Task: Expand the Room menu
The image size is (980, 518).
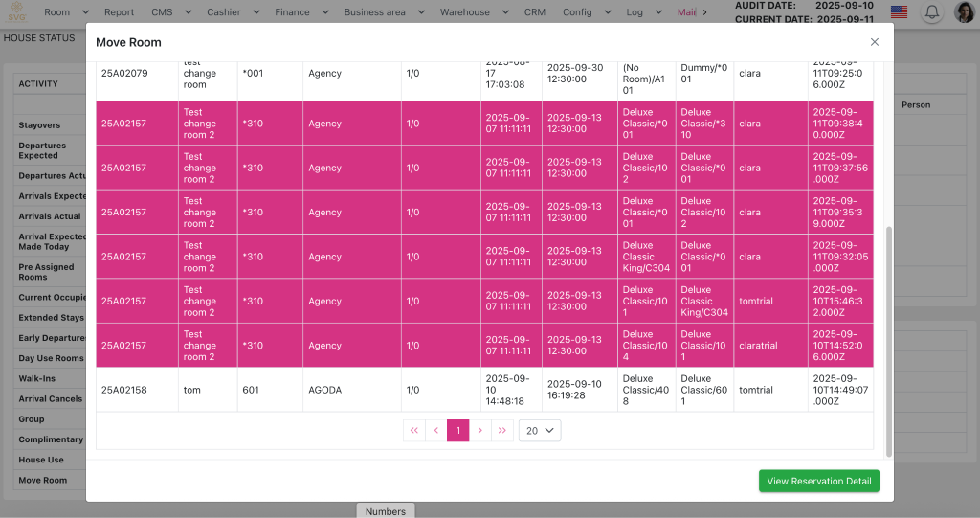Action: pyautogui.click(x=65, y=12)
